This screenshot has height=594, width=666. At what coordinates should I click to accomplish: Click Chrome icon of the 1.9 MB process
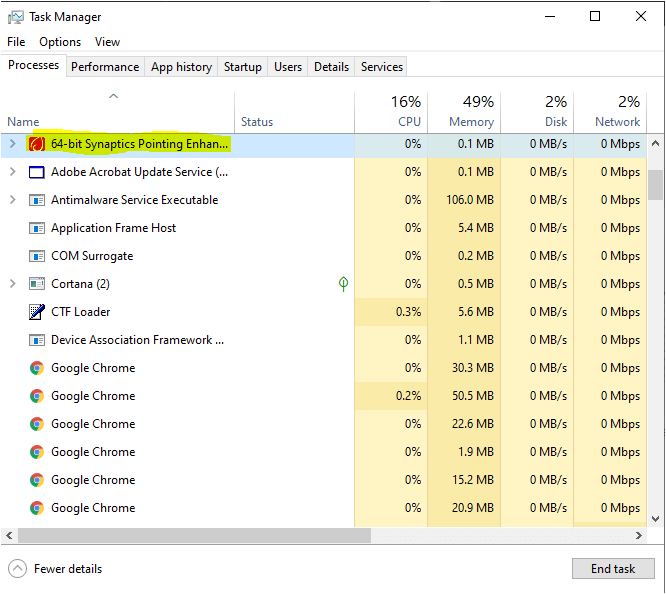37,452
